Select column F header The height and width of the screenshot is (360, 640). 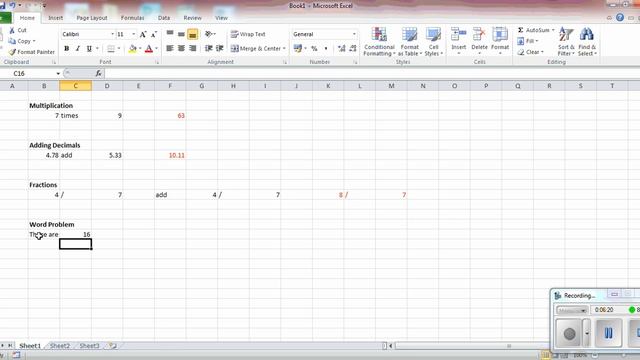click(x=170, y=86)
